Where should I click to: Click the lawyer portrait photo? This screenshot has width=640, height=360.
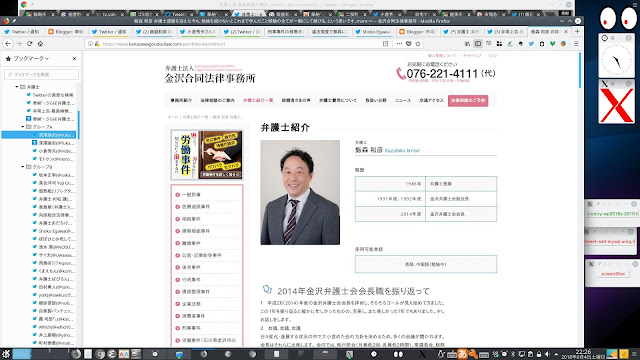click(300, 193)
